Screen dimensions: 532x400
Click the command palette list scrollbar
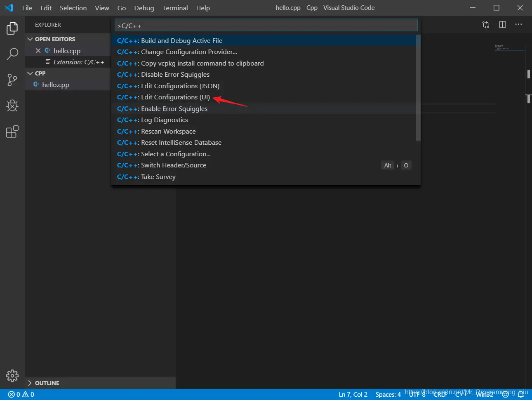coord(418,88)
